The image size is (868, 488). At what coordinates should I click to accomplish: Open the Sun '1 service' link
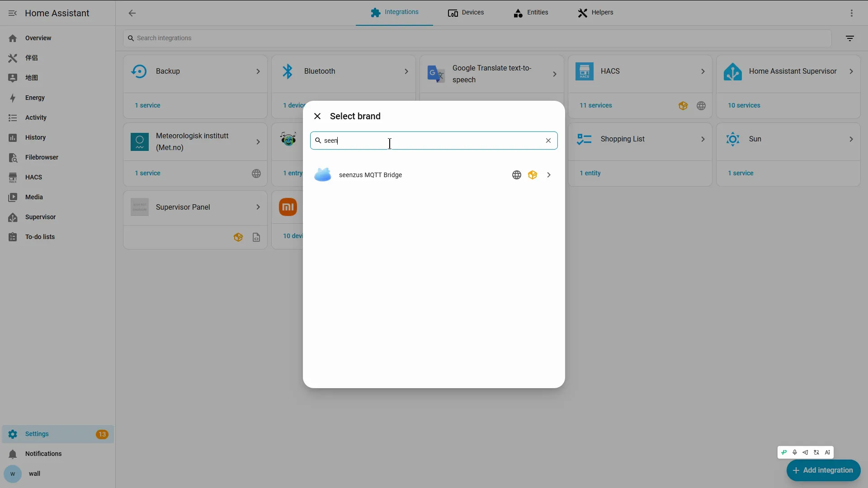[741, 173]
